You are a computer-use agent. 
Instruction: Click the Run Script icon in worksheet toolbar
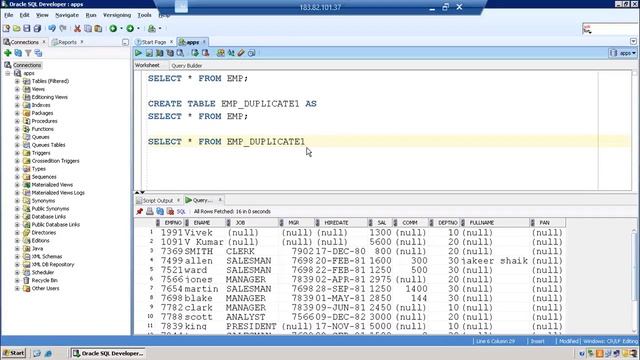(149, 53)
